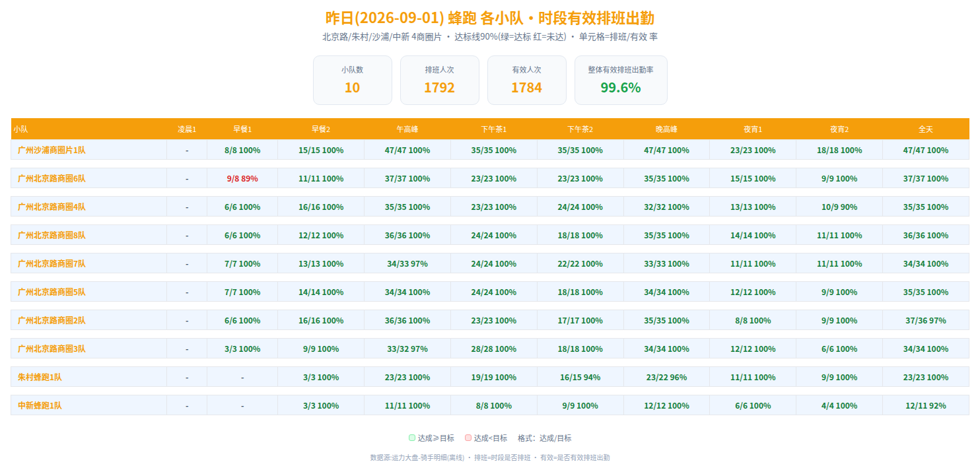The width and height of the screenshot is (980, 472).
Task: Click the 凌晨1 column header
Action: click(x=187, y=129)
